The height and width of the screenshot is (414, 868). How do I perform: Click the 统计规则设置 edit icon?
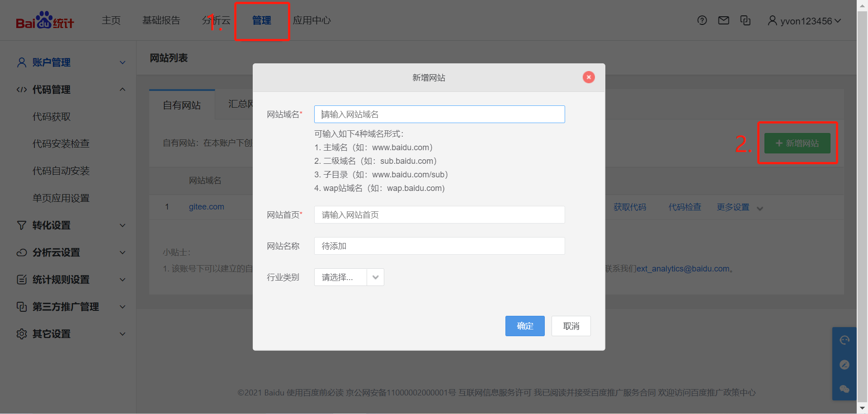(21, 280)
